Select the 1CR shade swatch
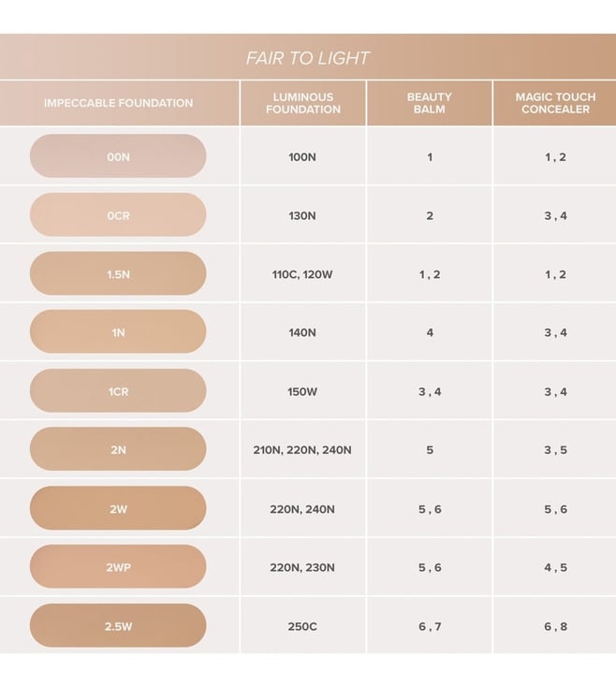Screen dimensions: 616x687 118,391
